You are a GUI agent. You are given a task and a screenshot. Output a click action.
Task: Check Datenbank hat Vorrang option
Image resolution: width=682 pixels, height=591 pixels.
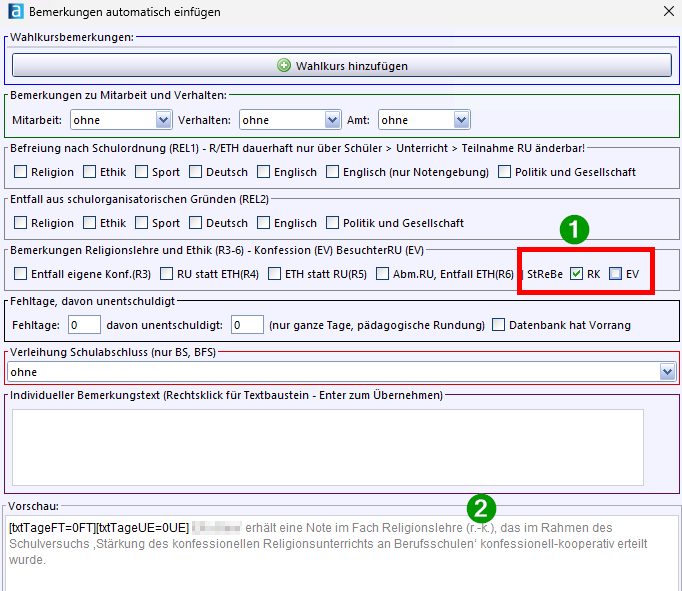tap(499, 325)
